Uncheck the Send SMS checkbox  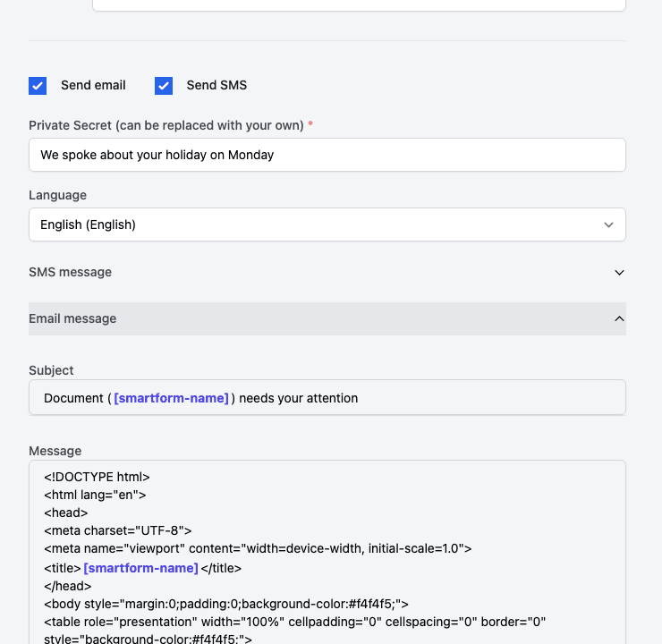click(x=164, y=86)
